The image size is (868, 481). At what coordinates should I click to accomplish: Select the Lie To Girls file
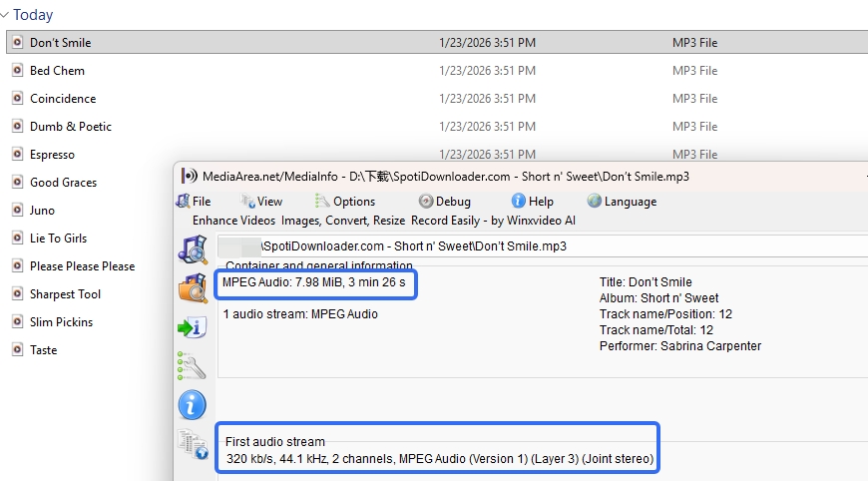(x=58, y=239)
